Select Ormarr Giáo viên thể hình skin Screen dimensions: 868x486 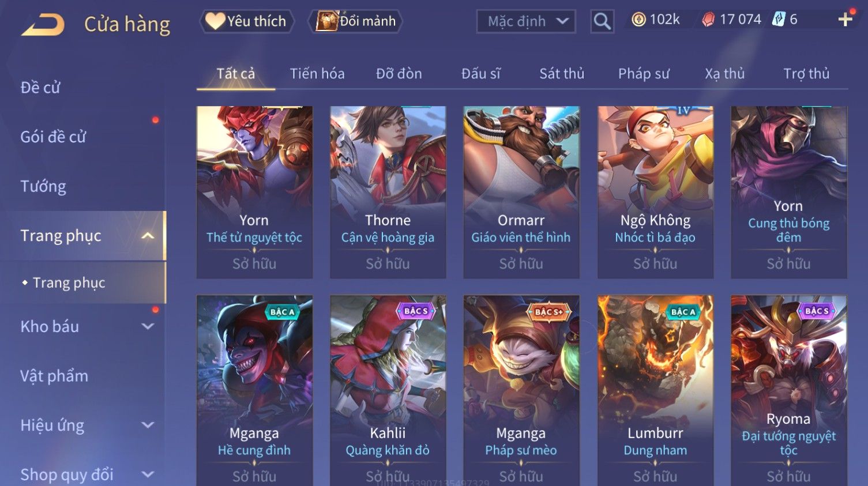pos(521,192)
